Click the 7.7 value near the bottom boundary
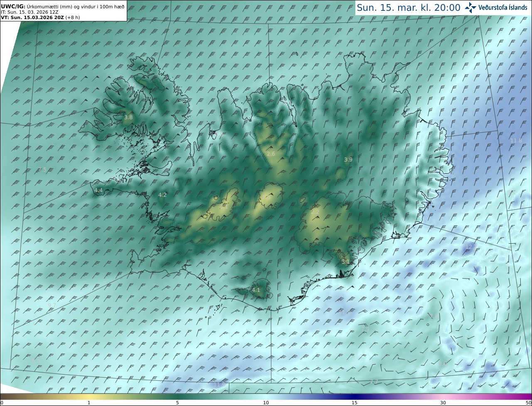532x406 pixels. coord(374,382)
